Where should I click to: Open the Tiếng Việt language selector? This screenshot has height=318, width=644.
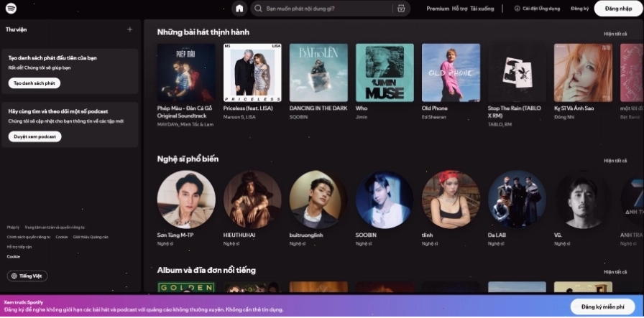[27, 276]
